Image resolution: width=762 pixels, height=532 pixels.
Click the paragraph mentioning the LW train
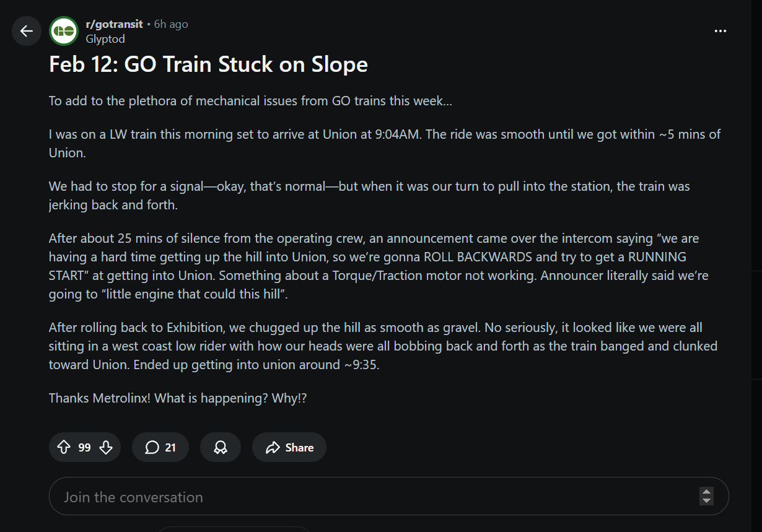point(384,143)
